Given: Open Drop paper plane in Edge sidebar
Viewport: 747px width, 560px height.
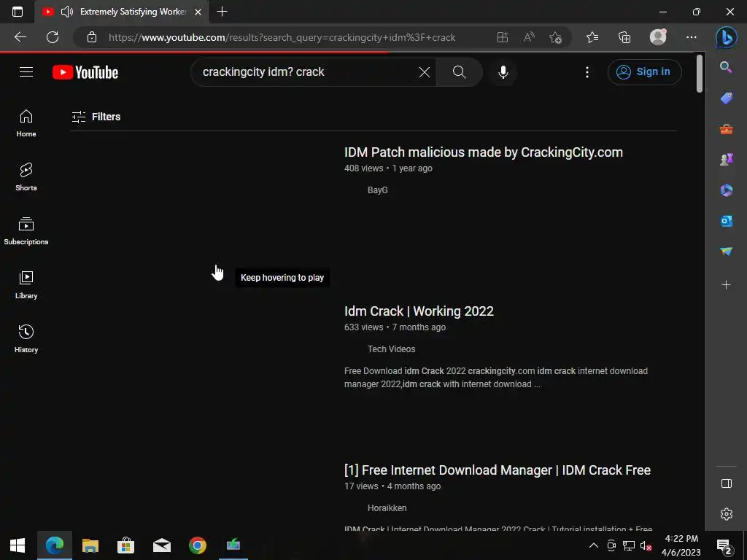Looking at the screenshot, I should [726, 252].
